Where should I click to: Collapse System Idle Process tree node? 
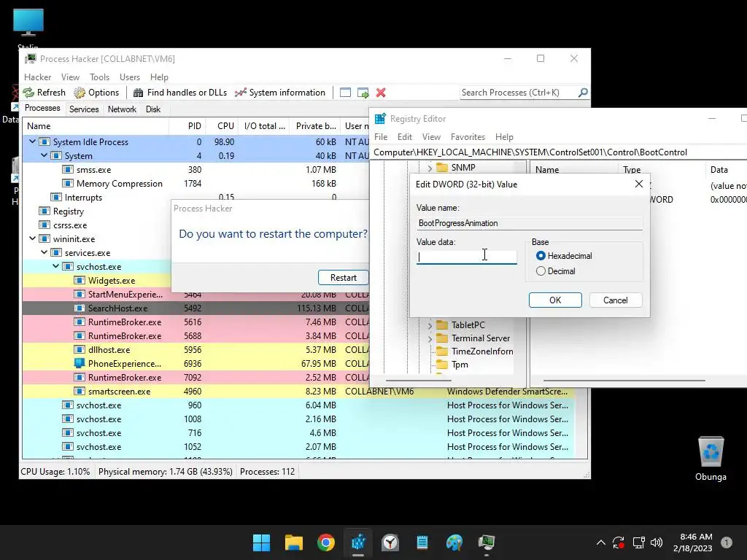click(x=32, y=141)
